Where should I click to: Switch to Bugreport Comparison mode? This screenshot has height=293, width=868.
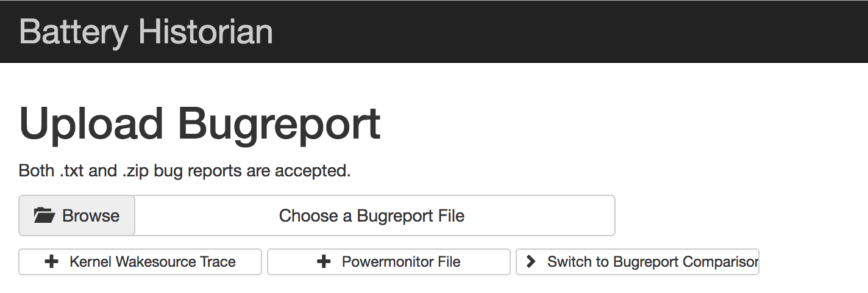[638, 262]
